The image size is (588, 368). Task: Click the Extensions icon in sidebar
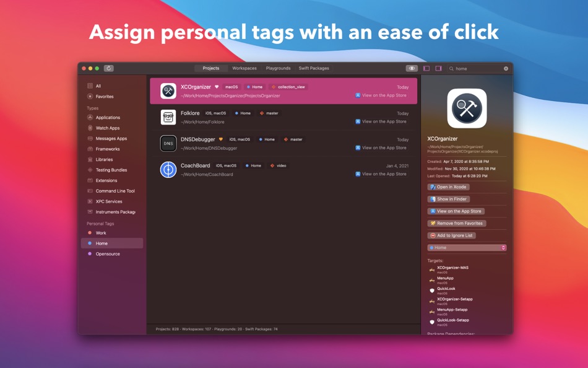(x=90, y=181)
